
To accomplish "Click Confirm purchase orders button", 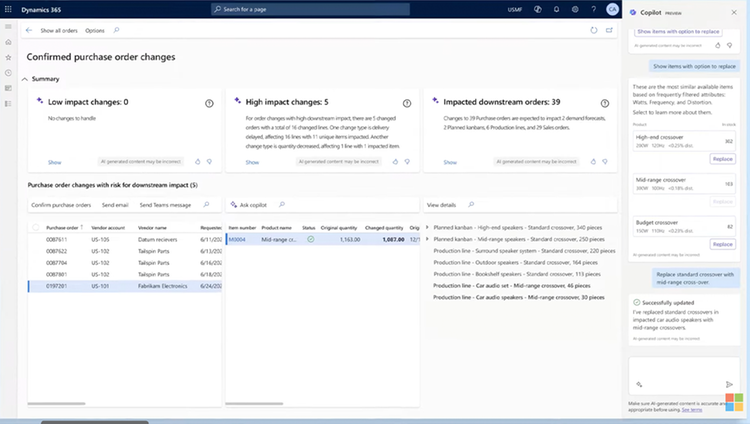I will click(61, 205).
